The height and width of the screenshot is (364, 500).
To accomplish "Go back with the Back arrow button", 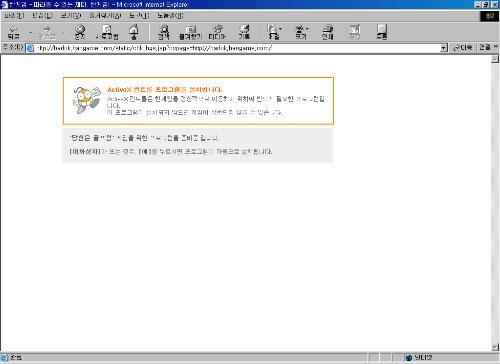I will coord(13,32).
